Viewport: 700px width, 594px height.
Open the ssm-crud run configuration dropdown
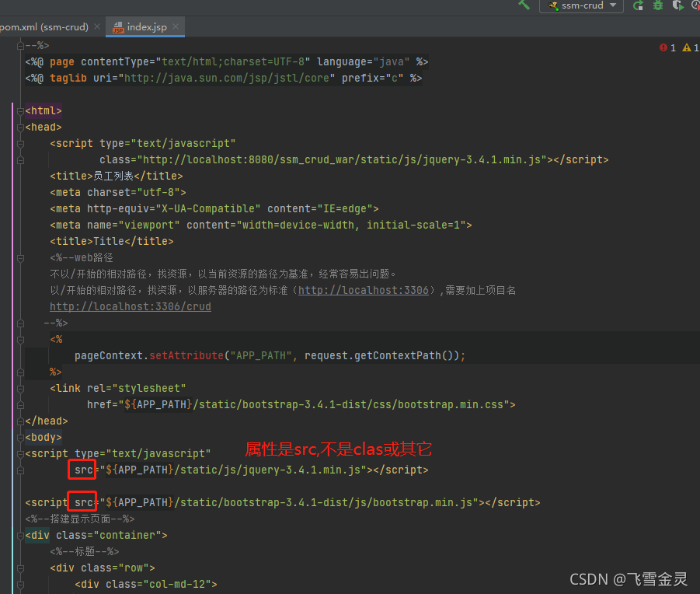[x=581, y=5]
